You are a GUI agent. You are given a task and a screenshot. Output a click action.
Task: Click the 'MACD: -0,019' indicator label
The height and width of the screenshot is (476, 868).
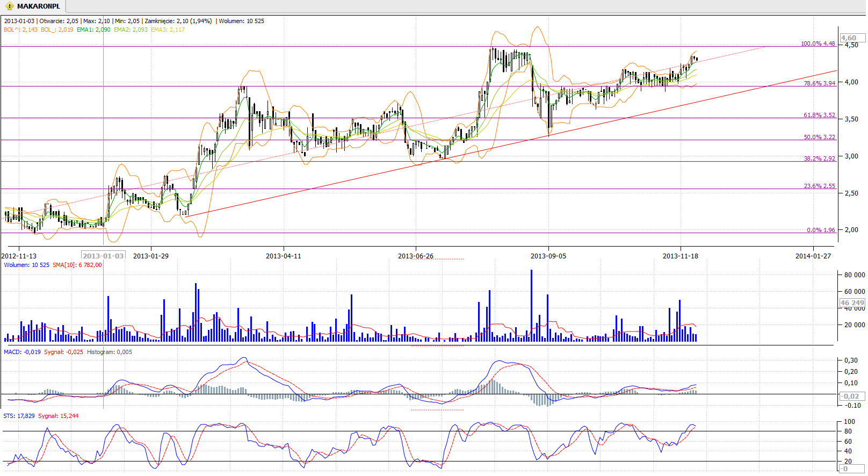point(22,352)
